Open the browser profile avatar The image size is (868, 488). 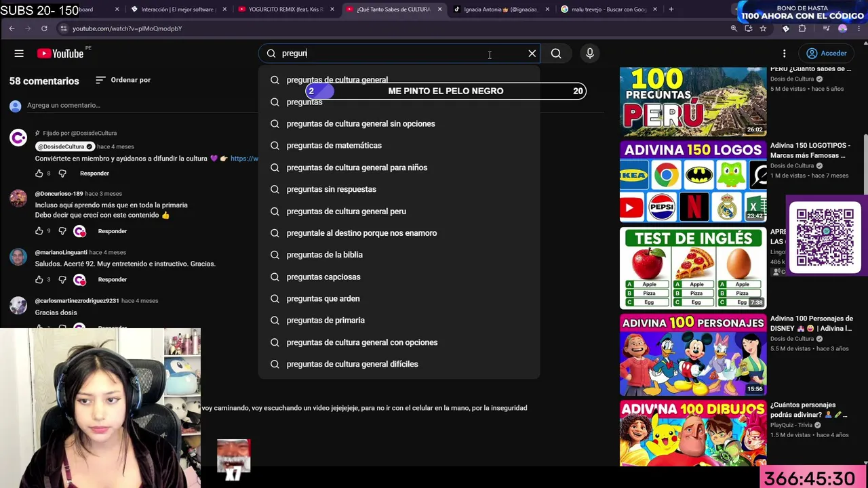pos(843,28)
